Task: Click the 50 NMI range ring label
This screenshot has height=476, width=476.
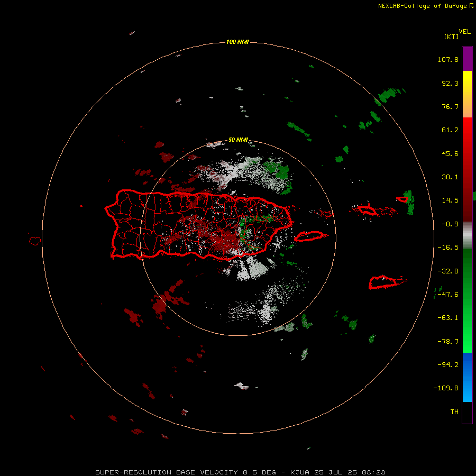Action: [x=238, y=140]
